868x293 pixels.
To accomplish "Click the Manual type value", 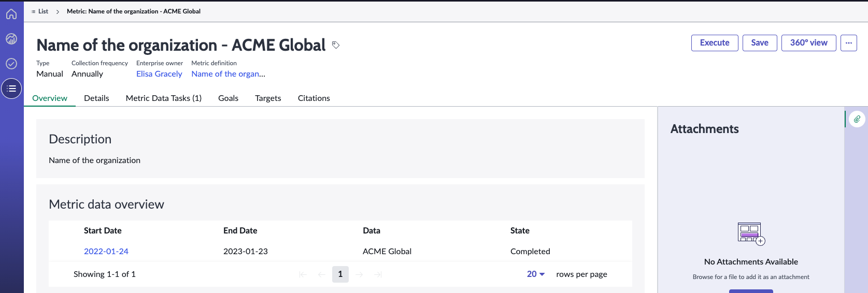I will (50, 74).
